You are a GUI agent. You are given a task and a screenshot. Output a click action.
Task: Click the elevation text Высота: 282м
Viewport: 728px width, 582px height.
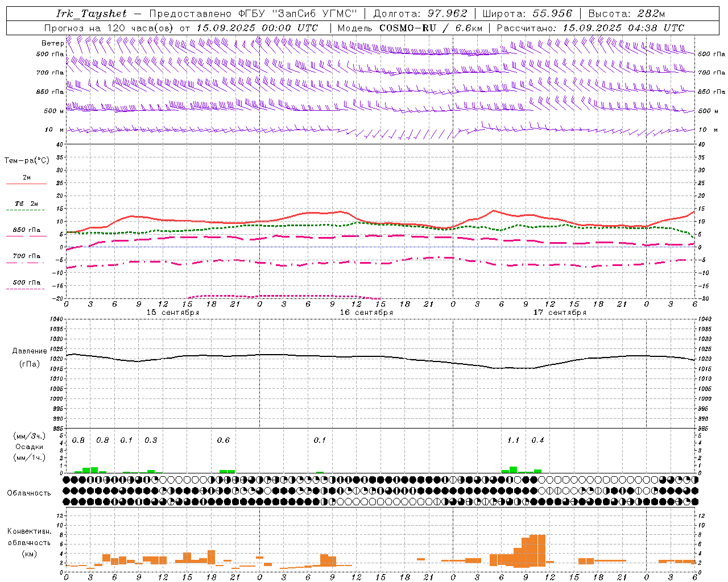pos(627,14)
